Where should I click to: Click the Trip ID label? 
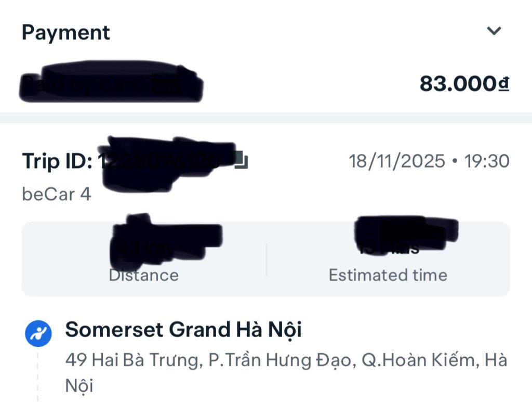pos(57,161)
